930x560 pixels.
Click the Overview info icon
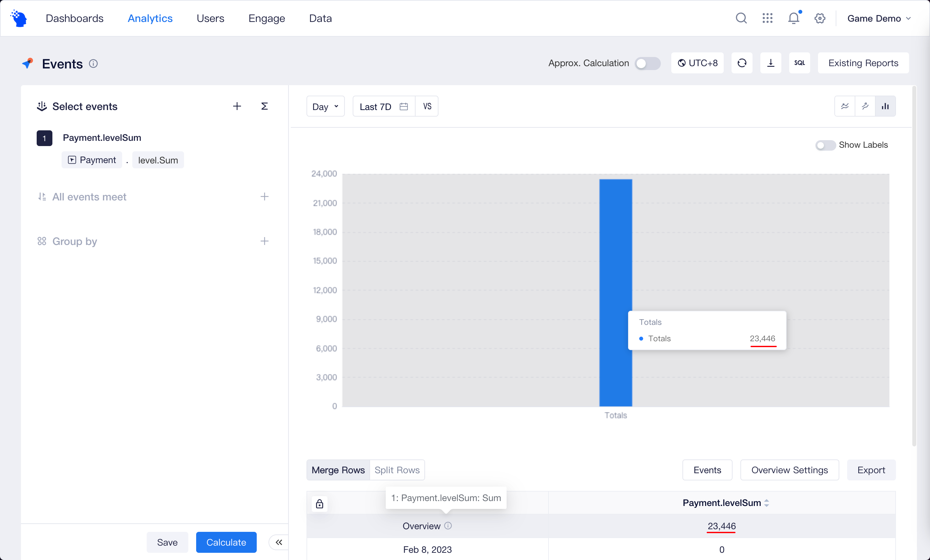[x=448, y=526]
